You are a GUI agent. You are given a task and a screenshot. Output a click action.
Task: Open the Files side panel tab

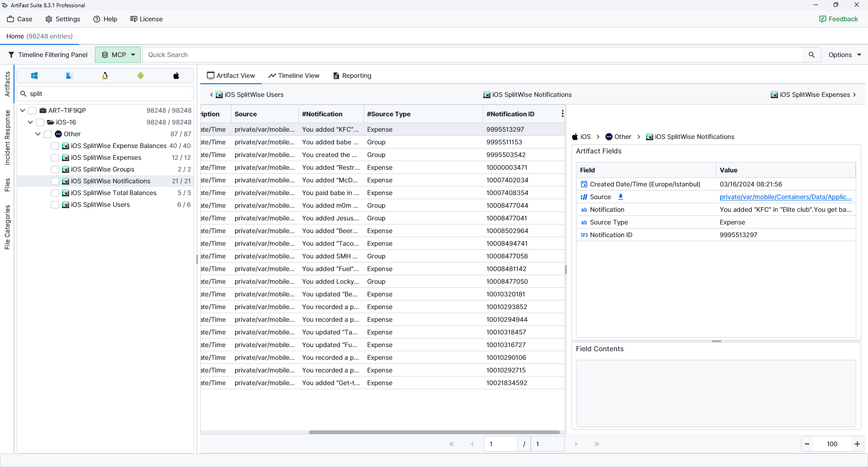[7, 185]
